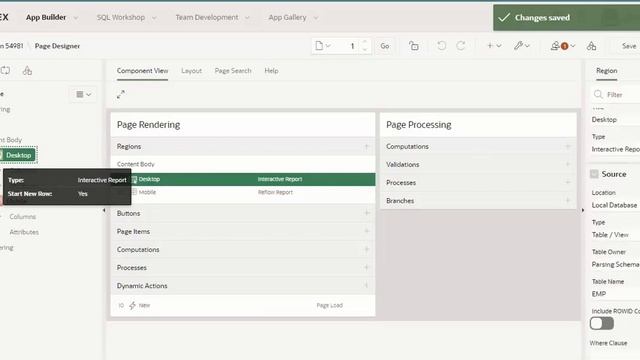The height and width of the screenshot is (360, 640).
Task: Click the page lock icon in toolbar
Action: coord(413,46)
